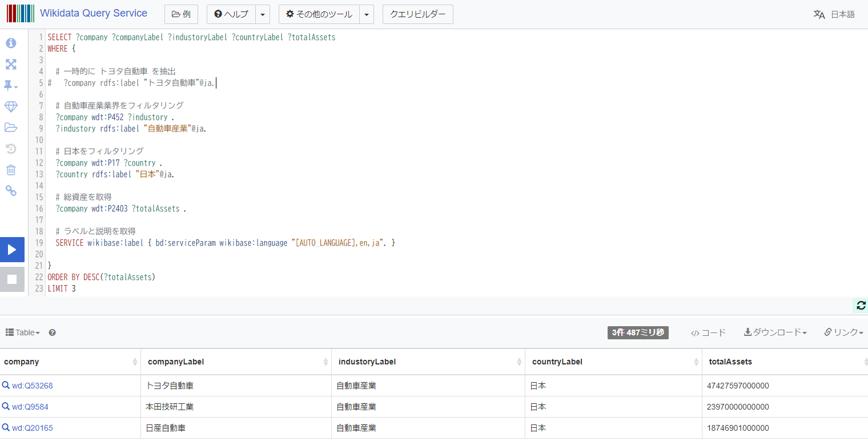Click the refresh results icon
Image resolution: width=868 pixels, height=445 pixels.
tap(861, 306)
